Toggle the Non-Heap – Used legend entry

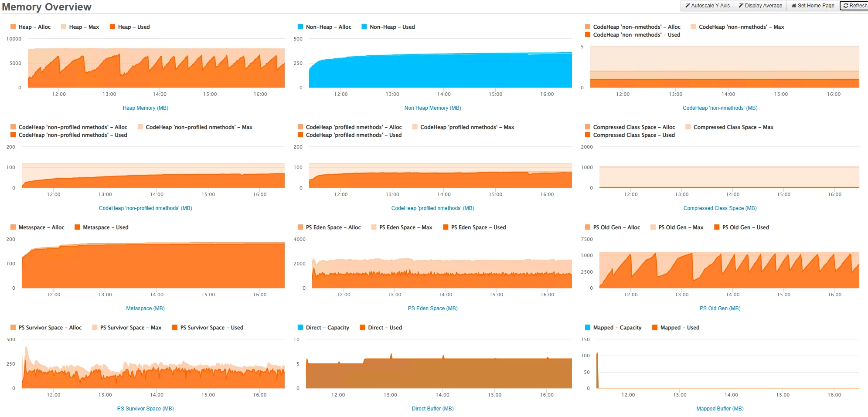point(388,27)
